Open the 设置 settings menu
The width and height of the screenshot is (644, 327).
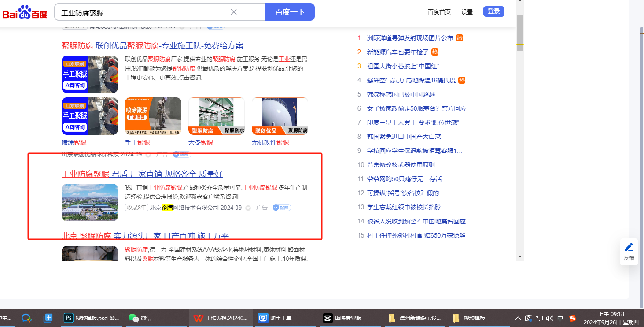coord(467,12)
